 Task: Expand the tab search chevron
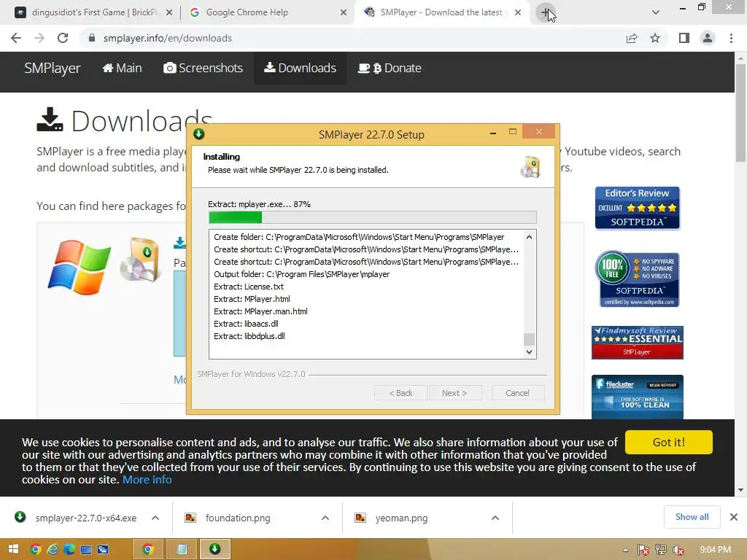pyautogui.click(x=656, y=12)
